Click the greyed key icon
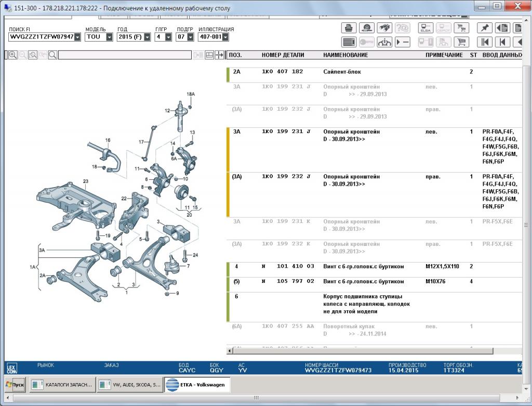The height and width of the screenshot is (406, 532). click(x=366, y=42)
